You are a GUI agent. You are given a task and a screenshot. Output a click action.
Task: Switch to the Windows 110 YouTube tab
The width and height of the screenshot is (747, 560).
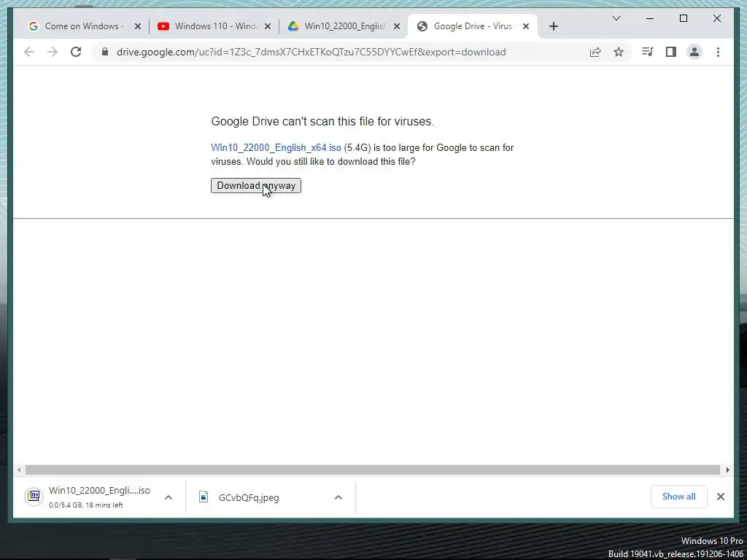[x=215, y=26]
